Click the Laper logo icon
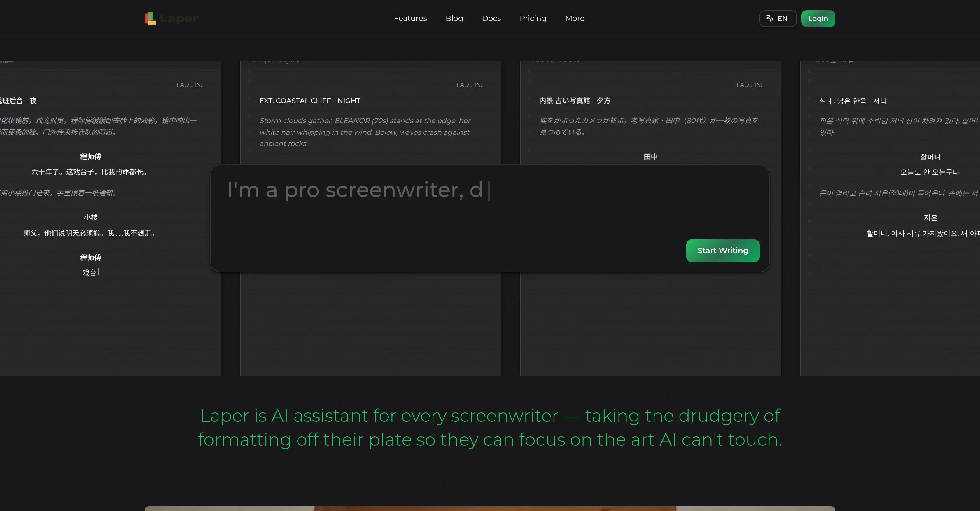The width and height of the screenshot is (980, 511). [150, 18]
